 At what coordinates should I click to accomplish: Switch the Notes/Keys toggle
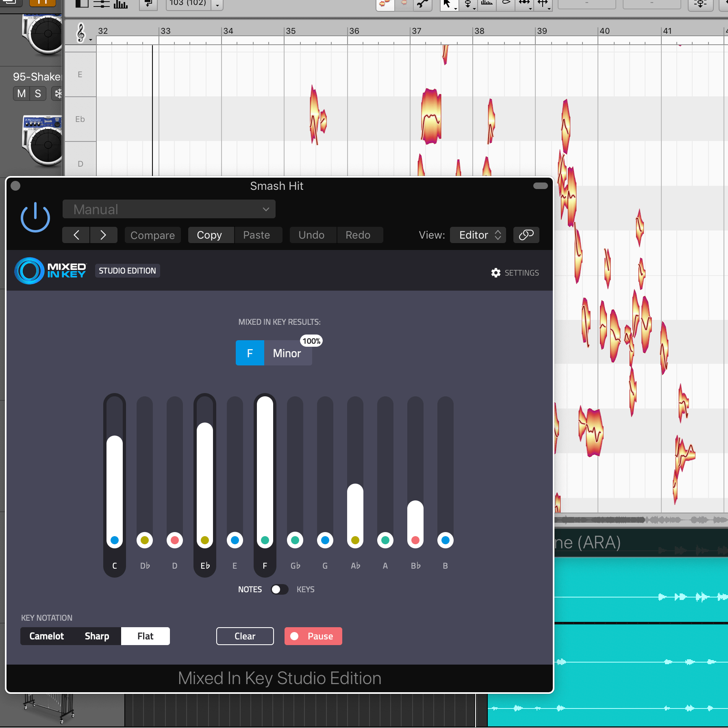coord(279,589)
